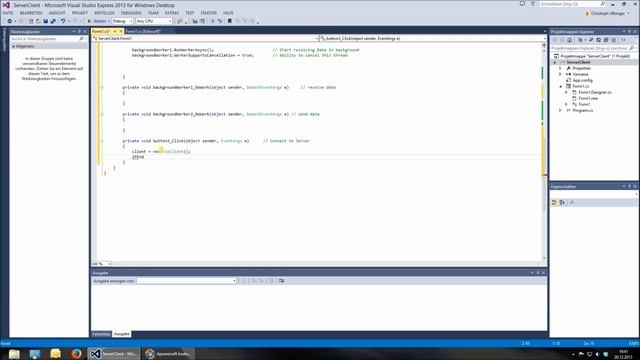Image resolution: width=640 pixels, height=360 pixels.
Task: Open the Ausgabe anzeigen von dropdown
Action: click(x=187, y=281)
